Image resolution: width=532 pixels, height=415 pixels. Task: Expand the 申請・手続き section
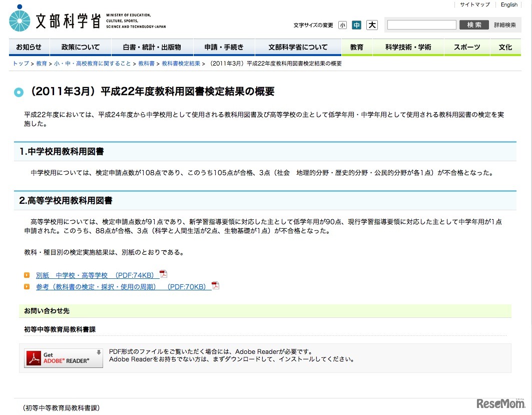[224, 47]
